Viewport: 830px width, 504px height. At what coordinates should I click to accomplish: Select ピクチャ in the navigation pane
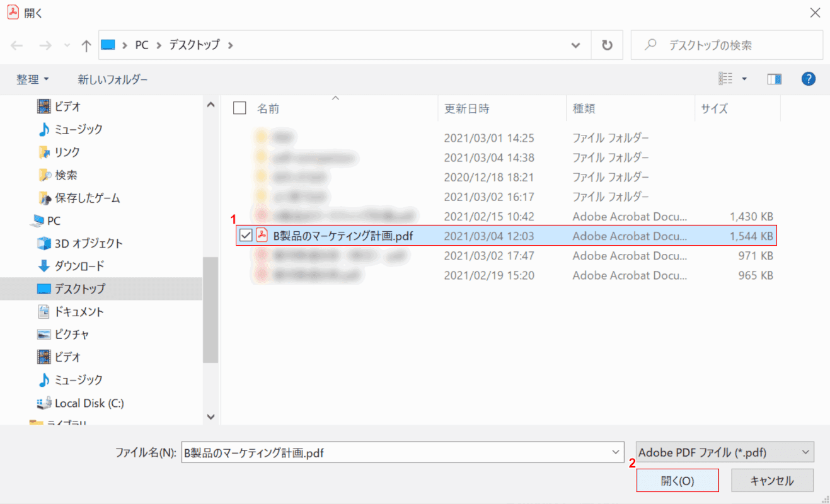[63, 335]
